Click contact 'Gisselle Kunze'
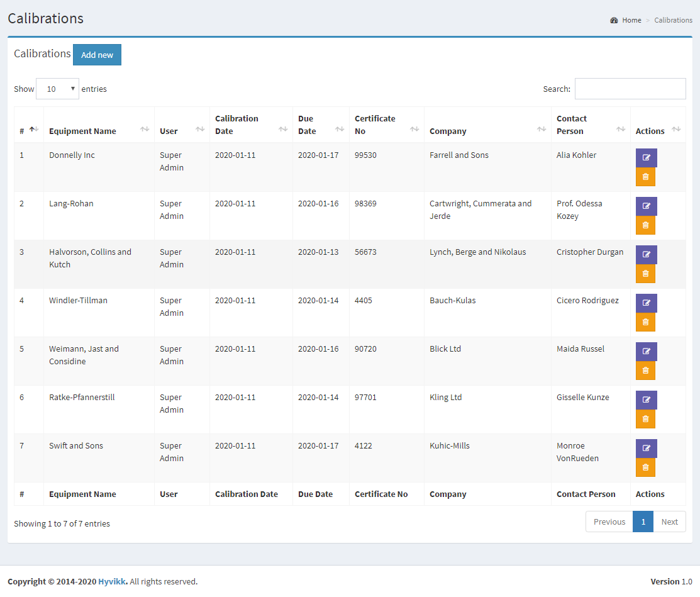Viewport: 700px width, 597px height. click(x=582, y=398)
